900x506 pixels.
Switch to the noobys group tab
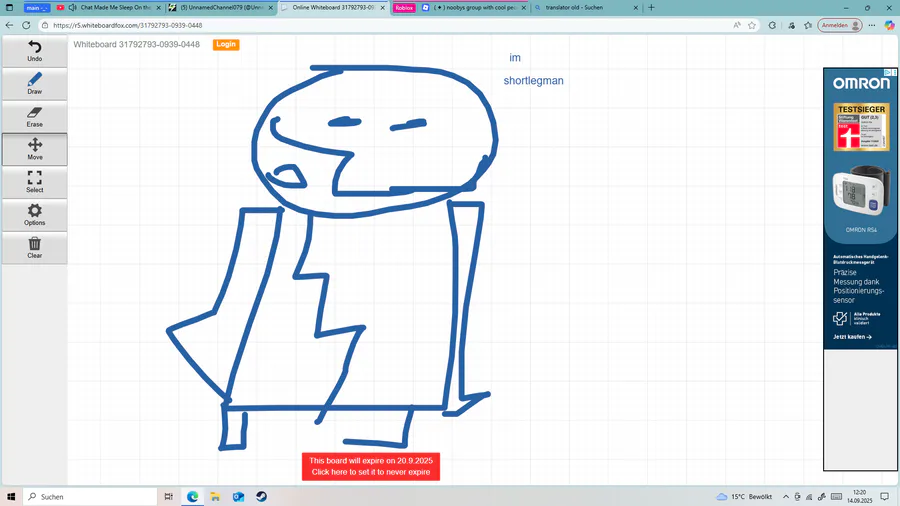474,7
